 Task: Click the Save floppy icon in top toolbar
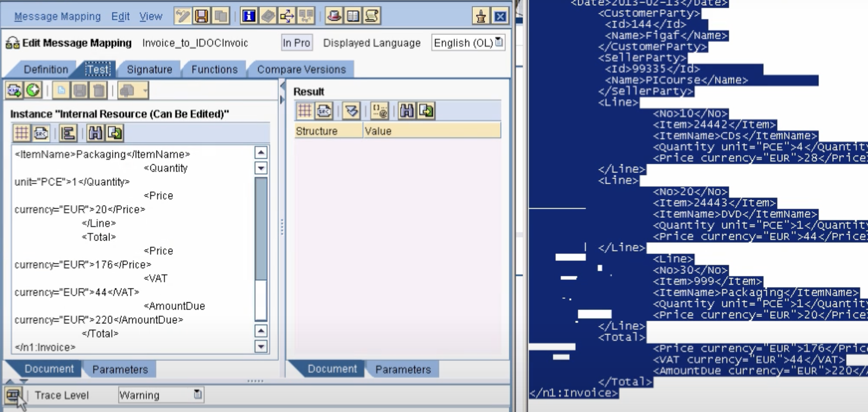(201, 16)
